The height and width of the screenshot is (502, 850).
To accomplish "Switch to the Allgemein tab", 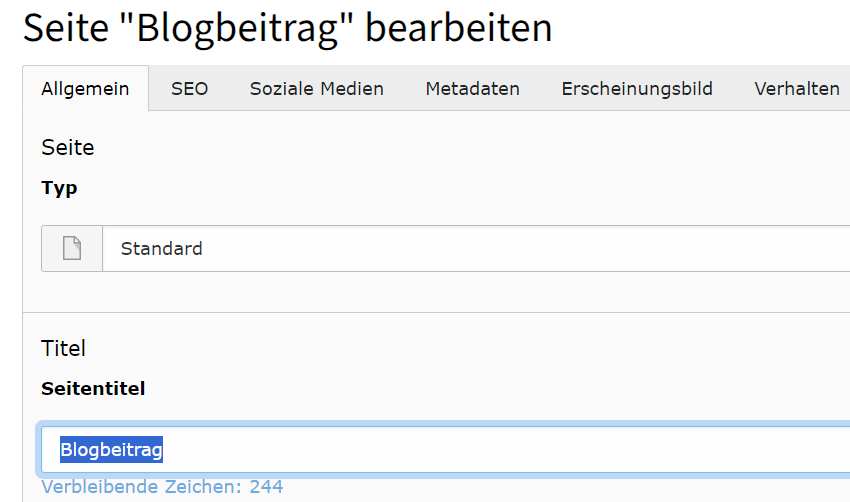I will (85, 88).
